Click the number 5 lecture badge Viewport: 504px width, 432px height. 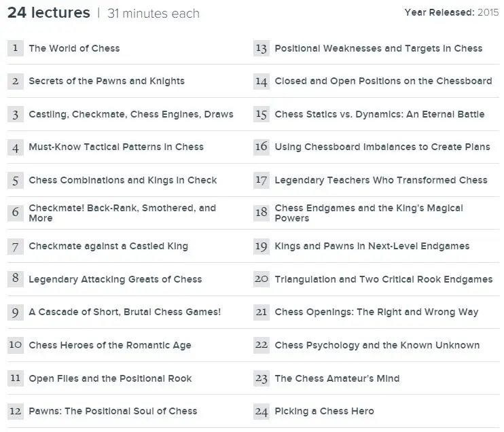point(16,180)
